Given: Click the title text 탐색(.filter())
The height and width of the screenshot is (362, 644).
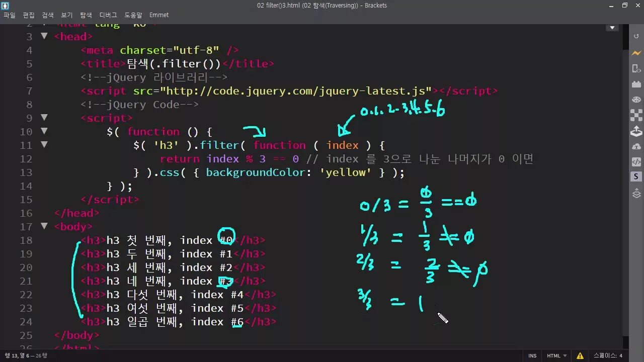Looking at the screenshot, I should click(174, 64).
